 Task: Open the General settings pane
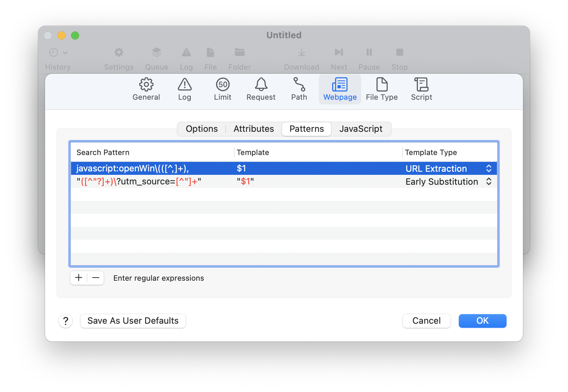[x=146, y=89]
